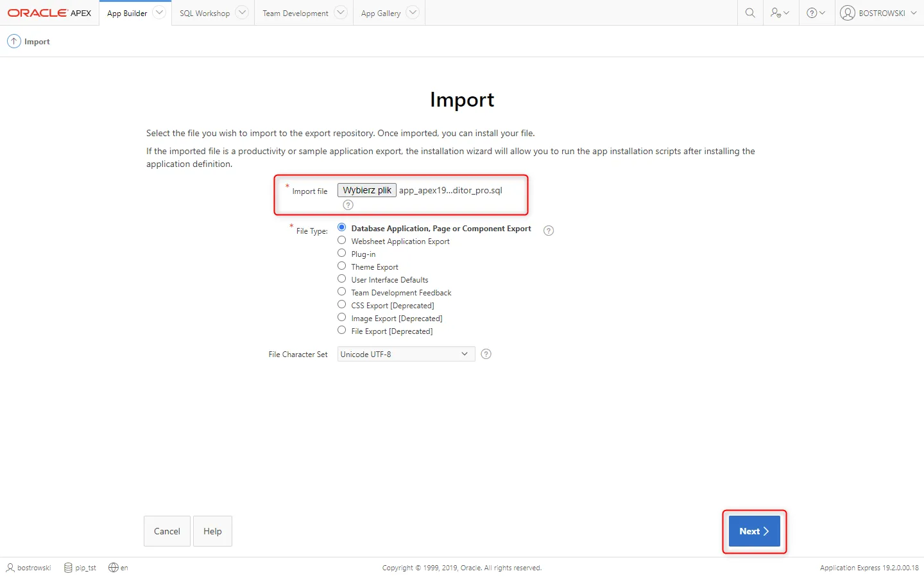Click the up-arrow icon beside Import breadcrumb
The image size is (924, 578).
13,42
